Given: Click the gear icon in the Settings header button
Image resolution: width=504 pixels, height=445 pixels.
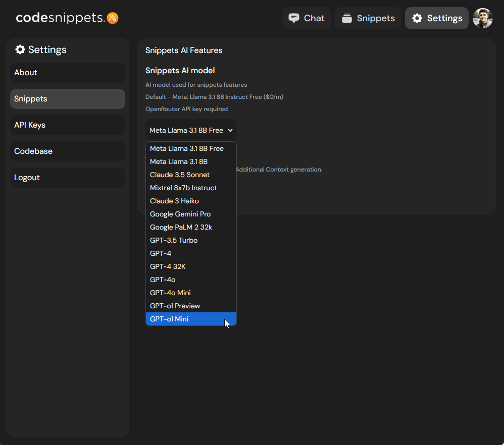Looking at the screenshot, I should click(417, 18).
